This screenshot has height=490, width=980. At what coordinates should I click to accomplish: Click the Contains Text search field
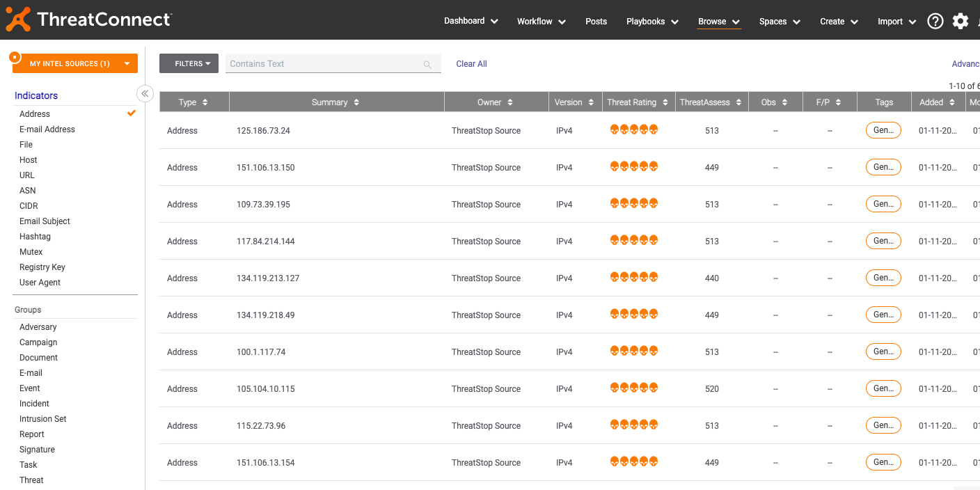click(324, 63)
